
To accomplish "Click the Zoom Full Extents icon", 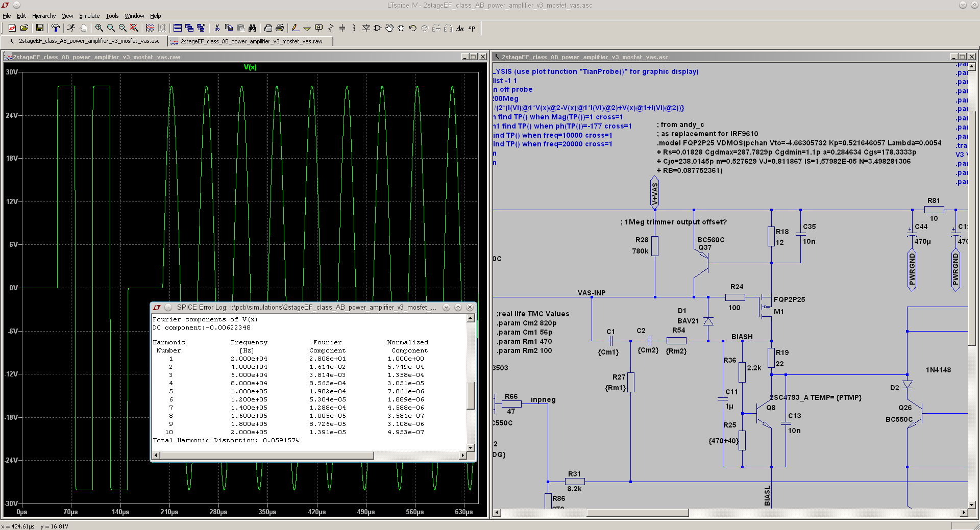I will 134,28.
